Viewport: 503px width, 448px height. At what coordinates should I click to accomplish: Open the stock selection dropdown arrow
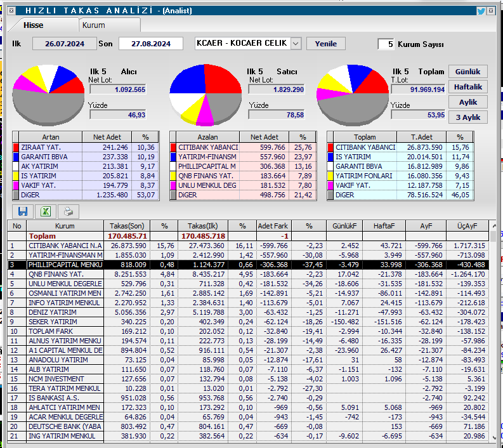coord(296,43)
